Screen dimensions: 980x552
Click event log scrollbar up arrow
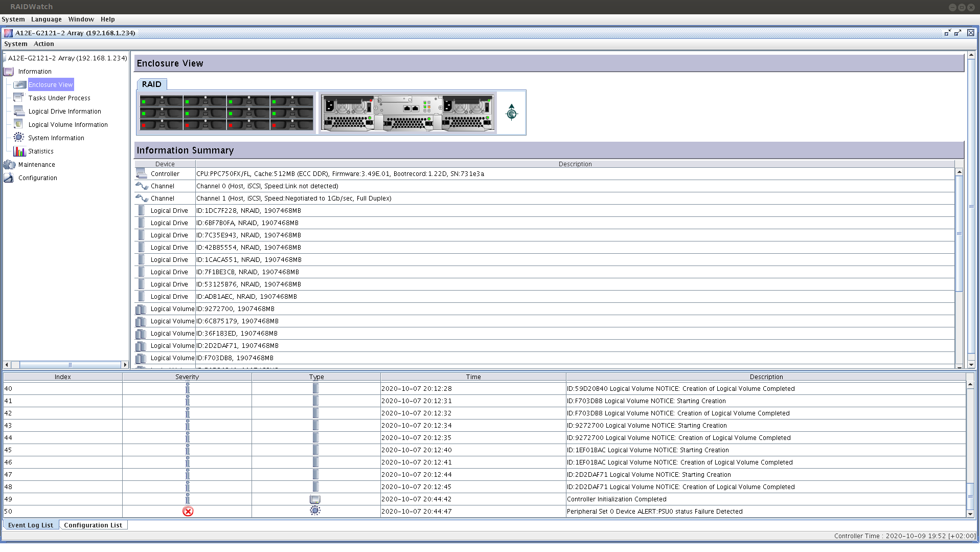pyautogui.click(x=970, y=384)
